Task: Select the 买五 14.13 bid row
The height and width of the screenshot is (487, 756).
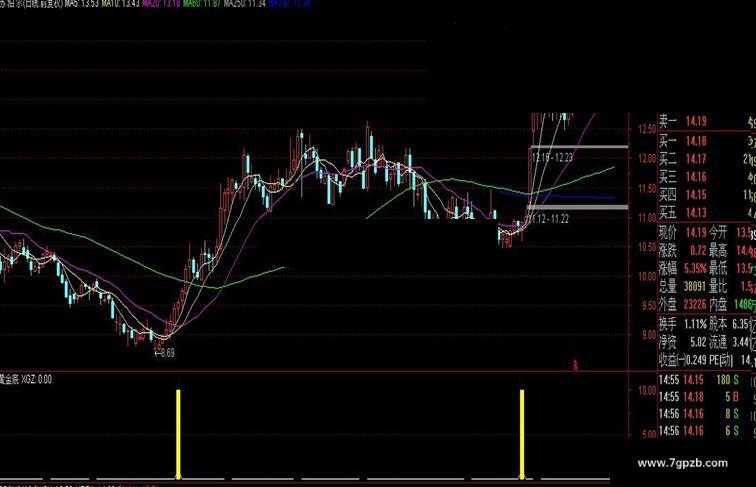Action: [x=707, y=212]
